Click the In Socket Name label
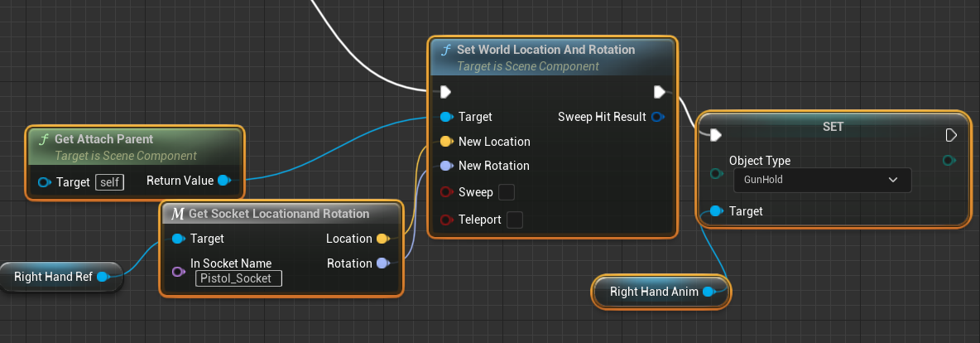 (x=231, y=263)
